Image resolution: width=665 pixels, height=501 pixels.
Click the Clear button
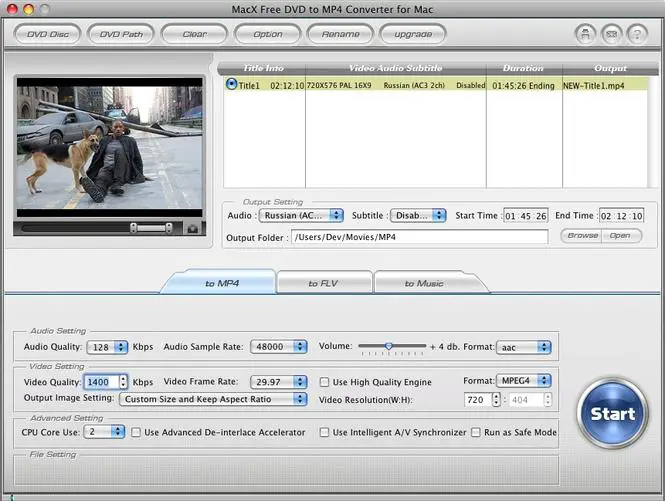(194, 34)
